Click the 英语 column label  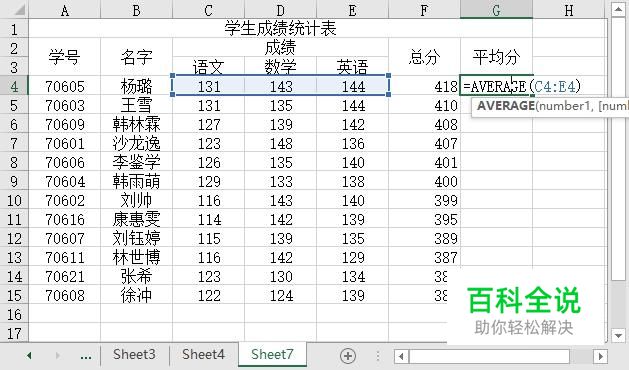click(x=352, y=67)
